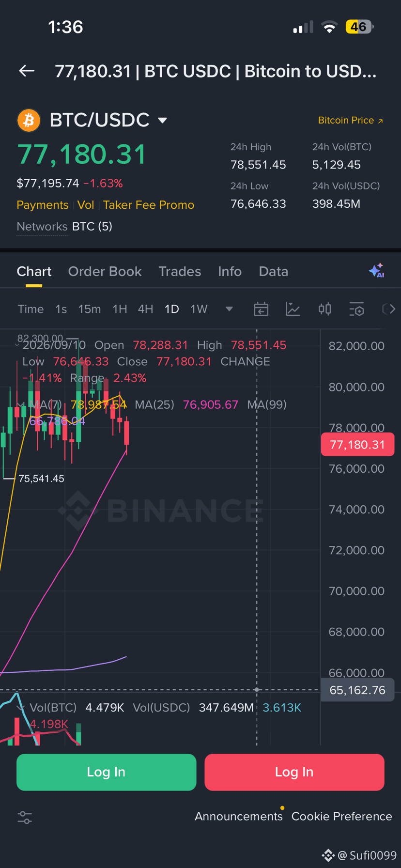This screenshot has width=401, height=868.
Task: Tap the green Log In button
Action: click(107, 772)
